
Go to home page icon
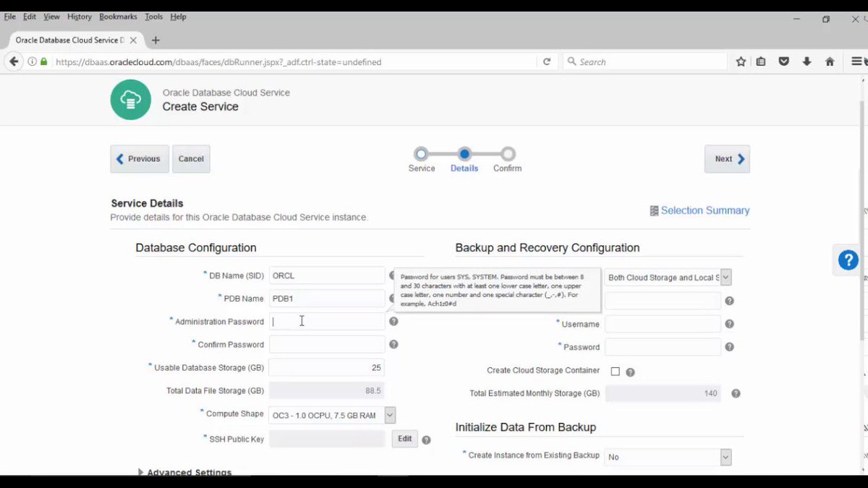point(830,62)
